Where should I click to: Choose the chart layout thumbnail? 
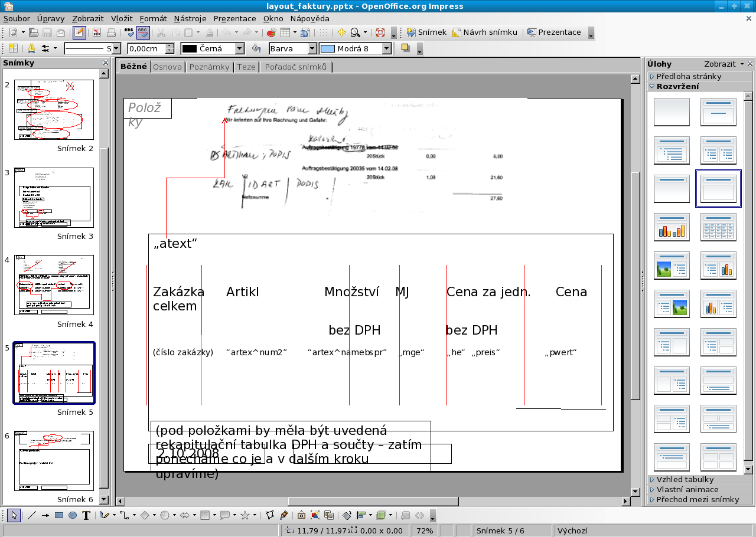[672, 227]
